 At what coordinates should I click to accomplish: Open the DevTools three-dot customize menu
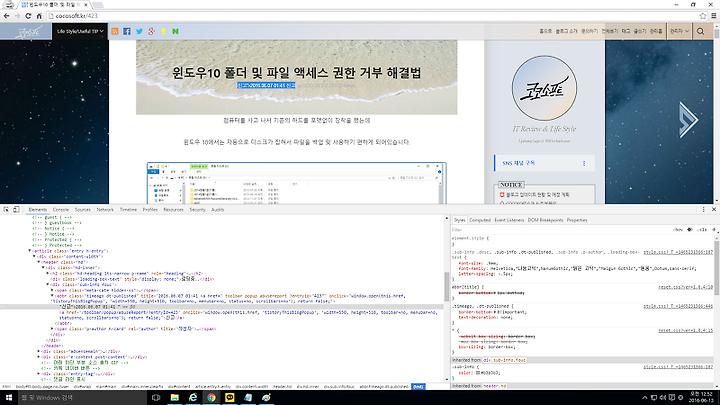tap(703, 209)
